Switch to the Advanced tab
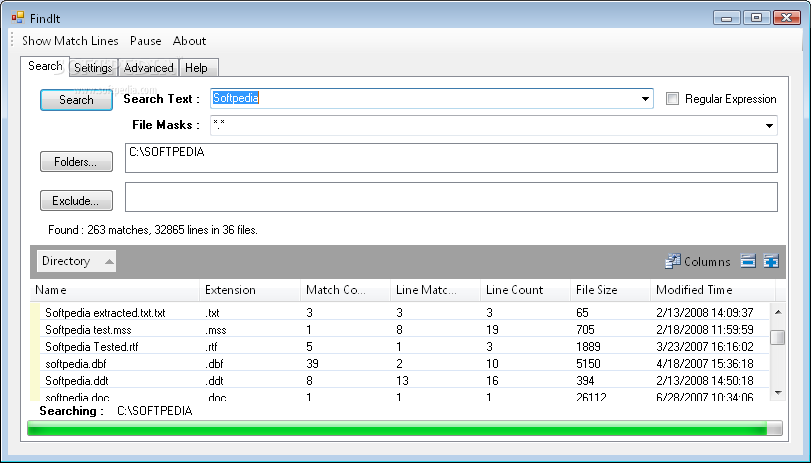This screenshot has height=463, width=811. coord(148,68)
